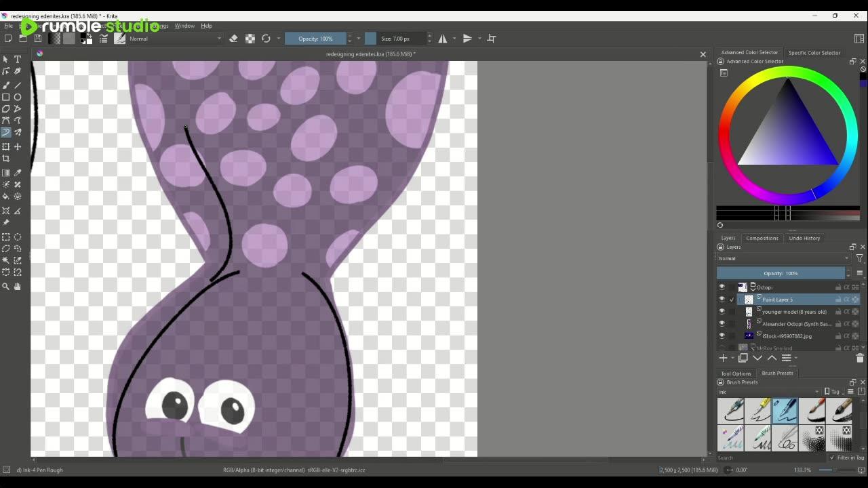The height and width of the screenshot is (488, 868).
Task: Move layer down with arrow button
Action: 757,358
